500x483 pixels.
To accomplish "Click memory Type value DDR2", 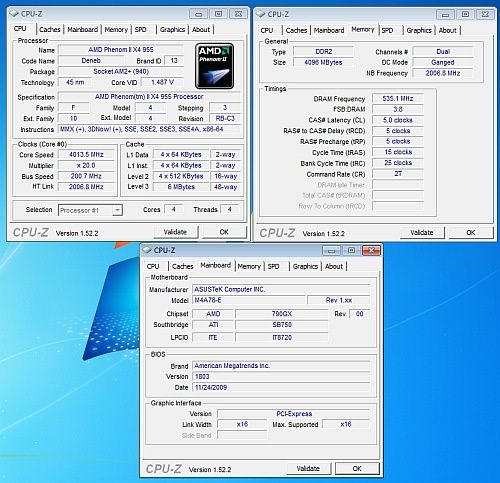I will tap(323, 52).
